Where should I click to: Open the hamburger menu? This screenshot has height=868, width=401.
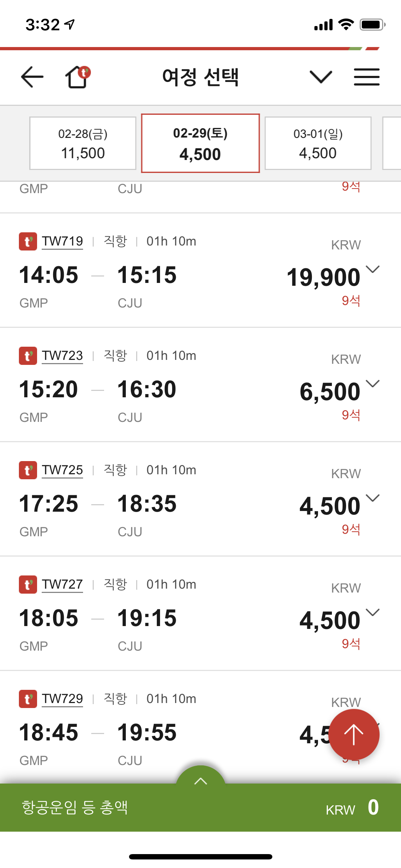coord(366,77)
